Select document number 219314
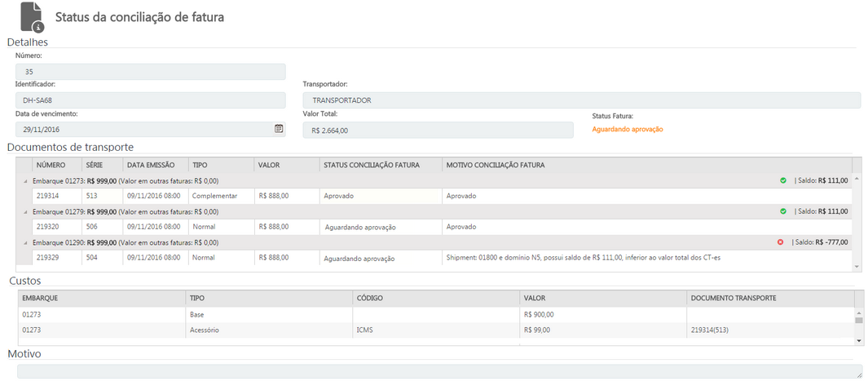 pyautogui.click(x=47, y=196)
